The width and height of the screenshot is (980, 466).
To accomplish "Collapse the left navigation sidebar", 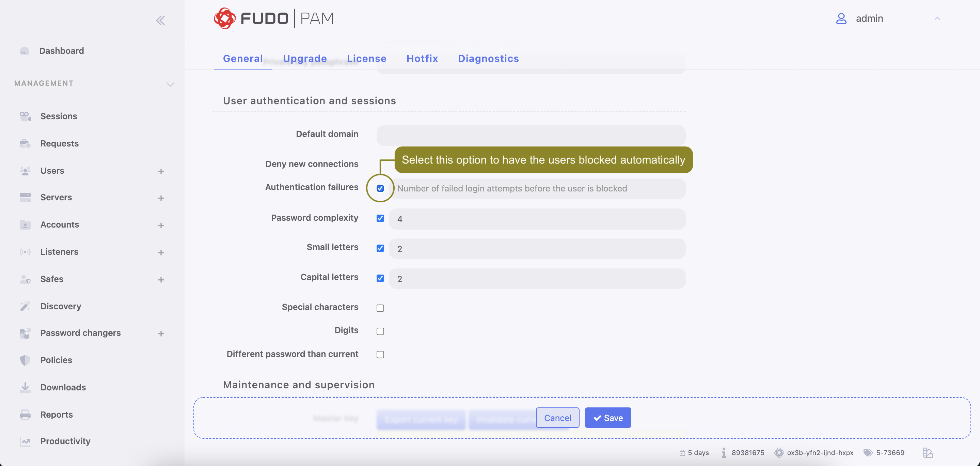I will (160, 20).
